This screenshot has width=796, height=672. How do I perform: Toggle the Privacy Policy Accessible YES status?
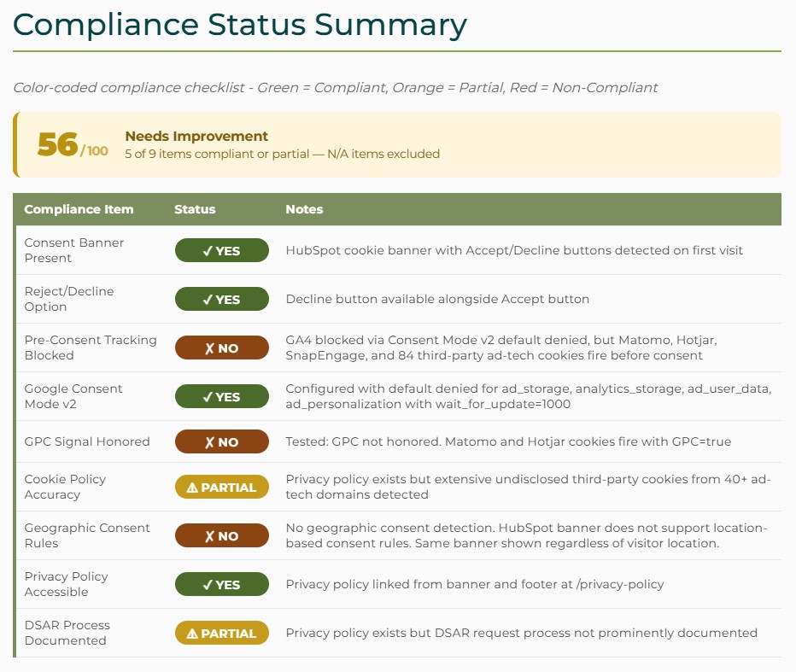222,584
